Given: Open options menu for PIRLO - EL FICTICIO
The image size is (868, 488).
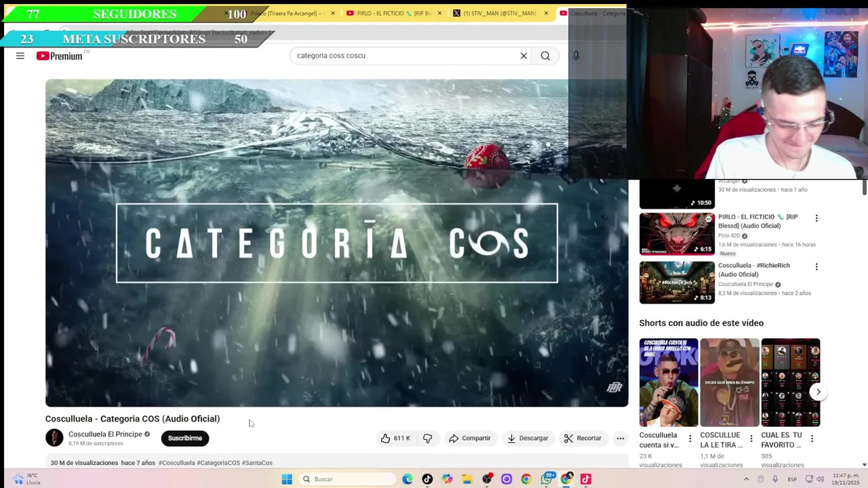Looking at the screenshot, I should click(816, 218).
